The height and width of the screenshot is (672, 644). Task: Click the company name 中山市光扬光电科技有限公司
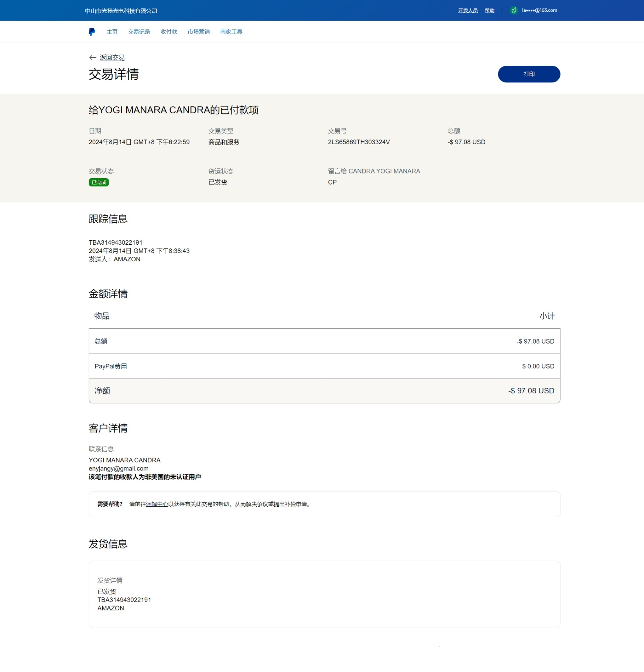tap(121, 11)
